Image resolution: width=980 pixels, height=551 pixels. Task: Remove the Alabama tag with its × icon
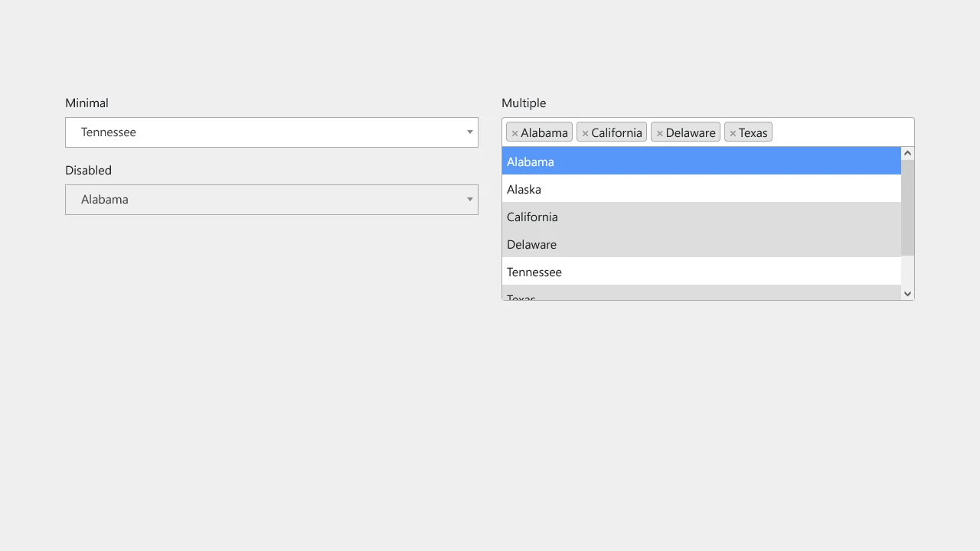(514, 132)
